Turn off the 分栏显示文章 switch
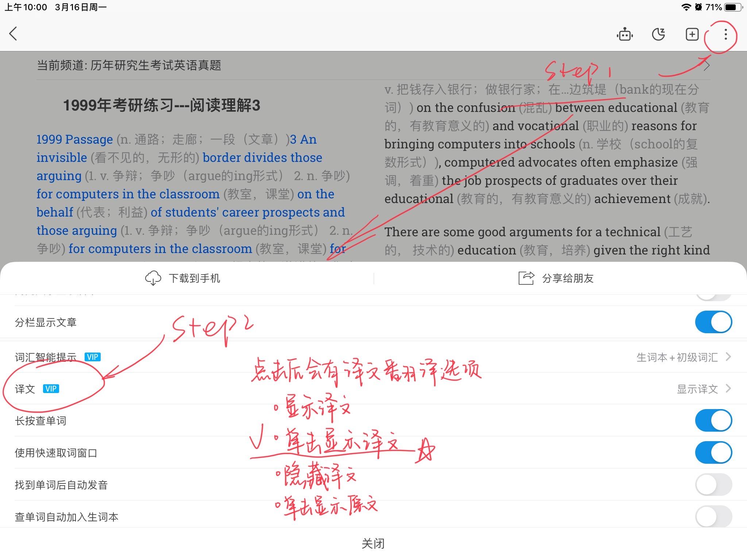The width and height of the screenshot is (747, 560). [x=713, y=322]
